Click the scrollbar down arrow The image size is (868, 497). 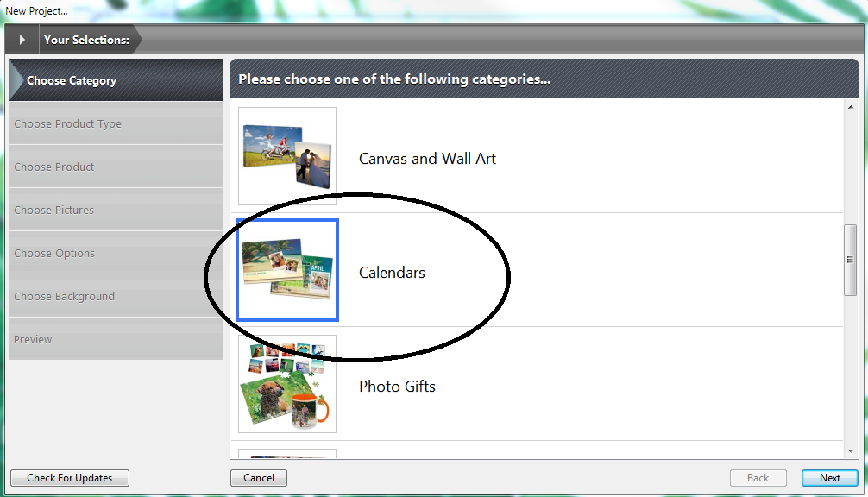(x=850, y=450)
